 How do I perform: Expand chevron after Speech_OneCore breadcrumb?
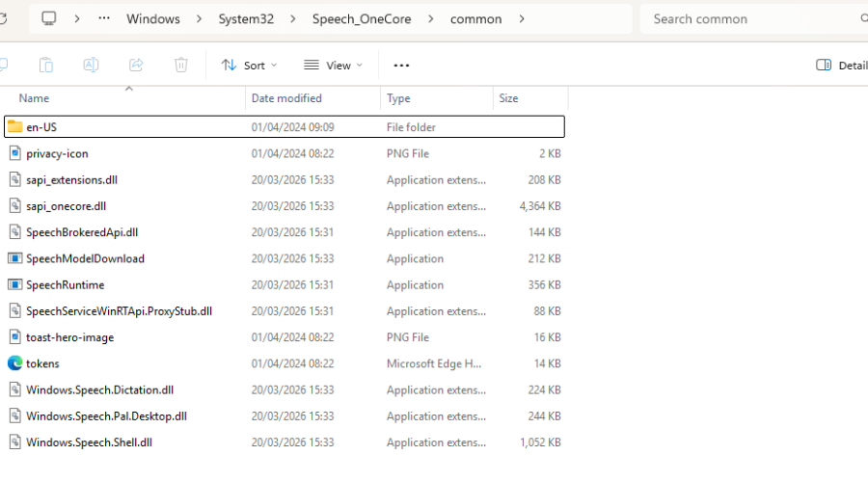click(431, 19)
